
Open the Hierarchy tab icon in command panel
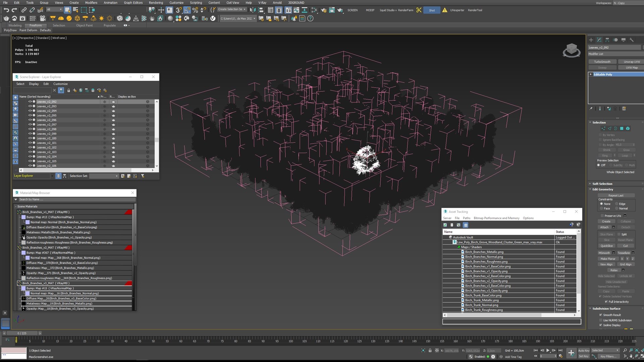[607, 40]
